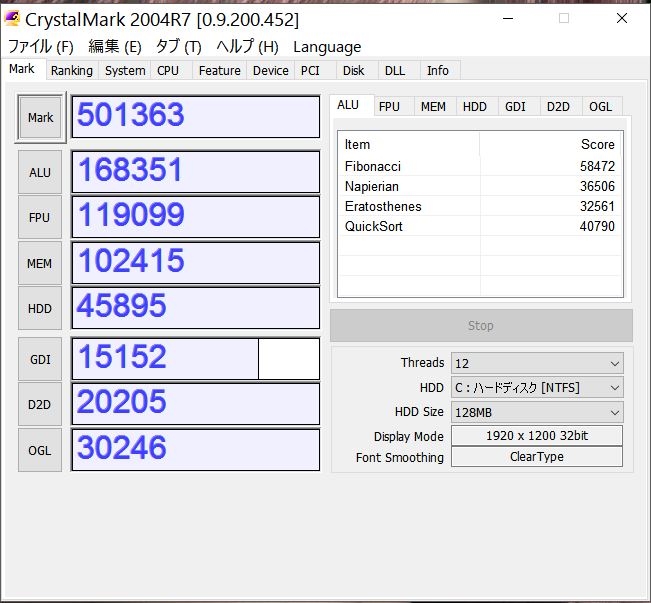Select the HDD results tab
Viewport: 651px width, 603px height.
pyautogui.click(x=475, y=107)
